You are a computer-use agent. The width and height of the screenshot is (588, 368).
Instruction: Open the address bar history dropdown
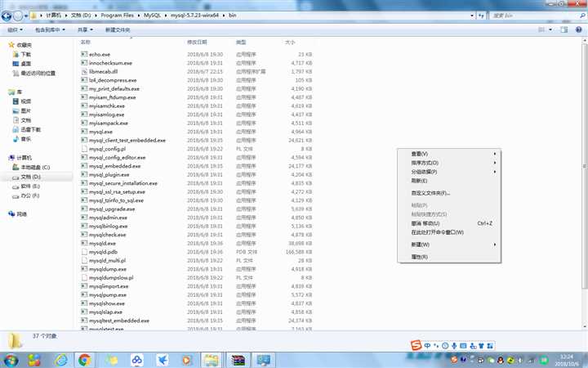(472, 16)
